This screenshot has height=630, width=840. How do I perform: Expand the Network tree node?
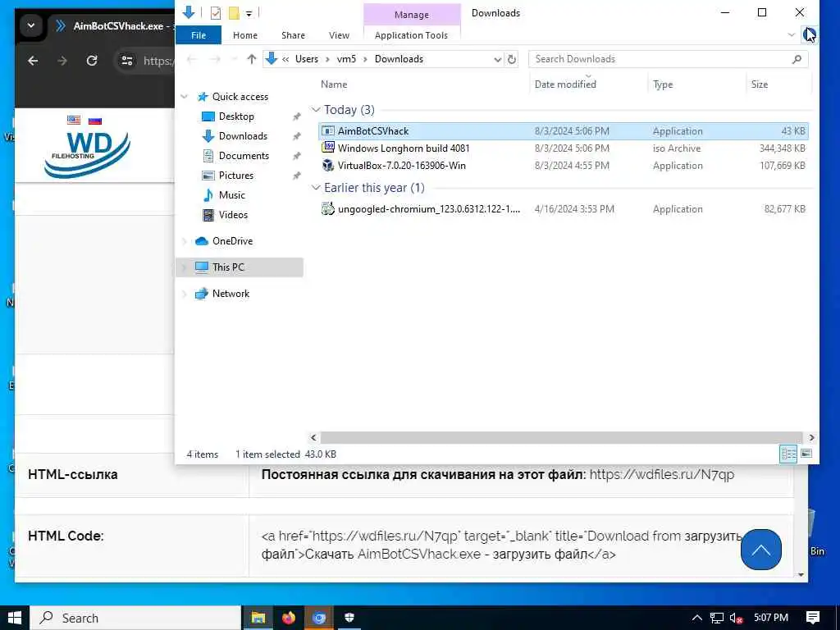tap(185, 294)
